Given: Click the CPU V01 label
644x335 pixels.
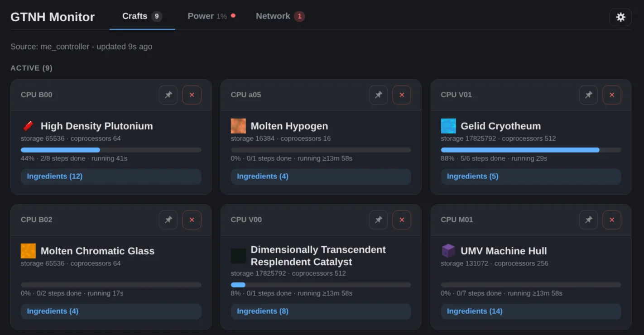Looking at the screenshot, I should [x=457, y=95].
